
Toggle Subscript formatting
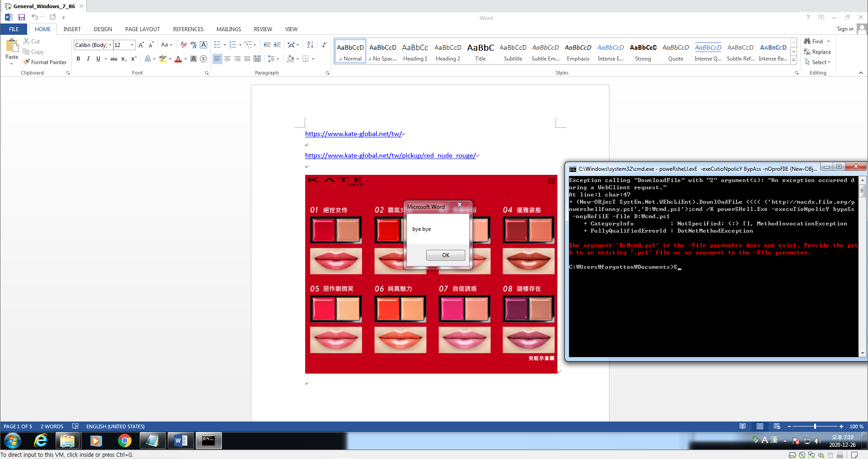tap(124, 59)
